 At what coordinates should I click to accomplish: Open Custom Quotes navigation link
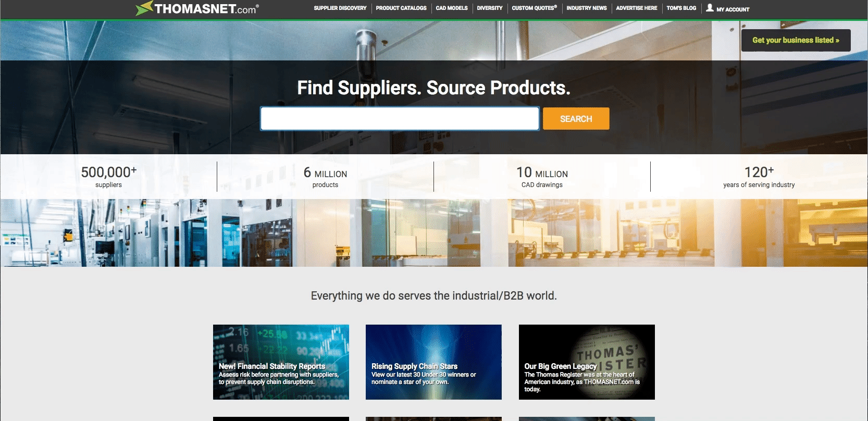click(x=535, y=8)
